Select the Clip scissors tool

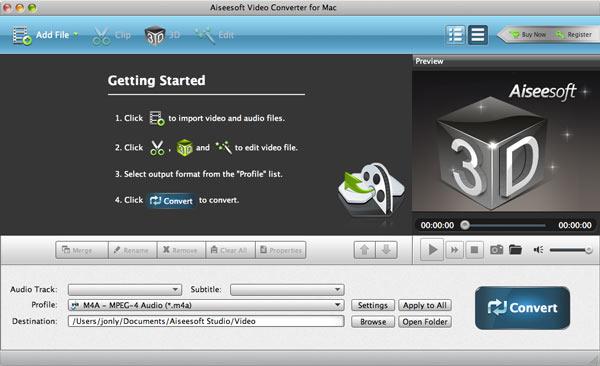111,36
